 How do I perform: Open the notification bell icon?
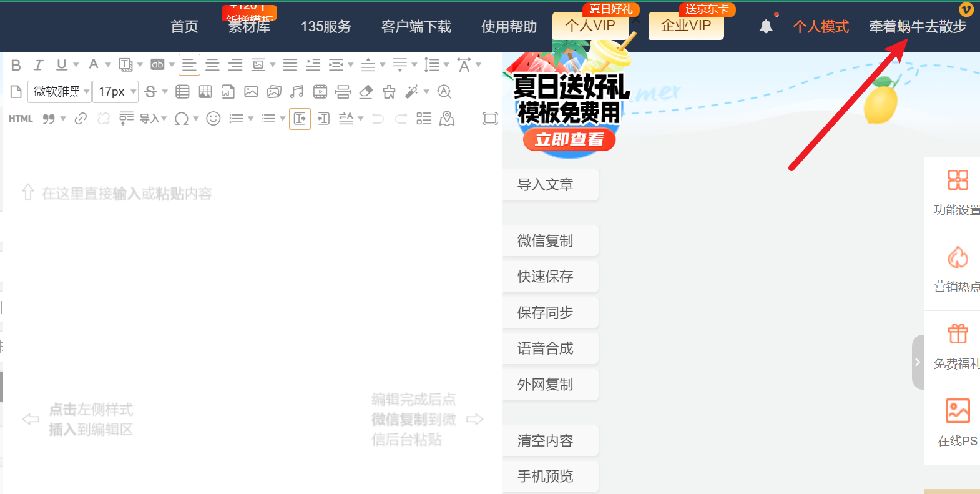tap(766, 26)
